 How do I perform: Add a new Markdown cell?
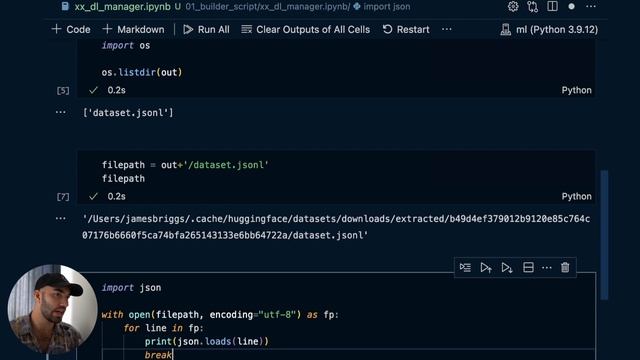(133, 29)
